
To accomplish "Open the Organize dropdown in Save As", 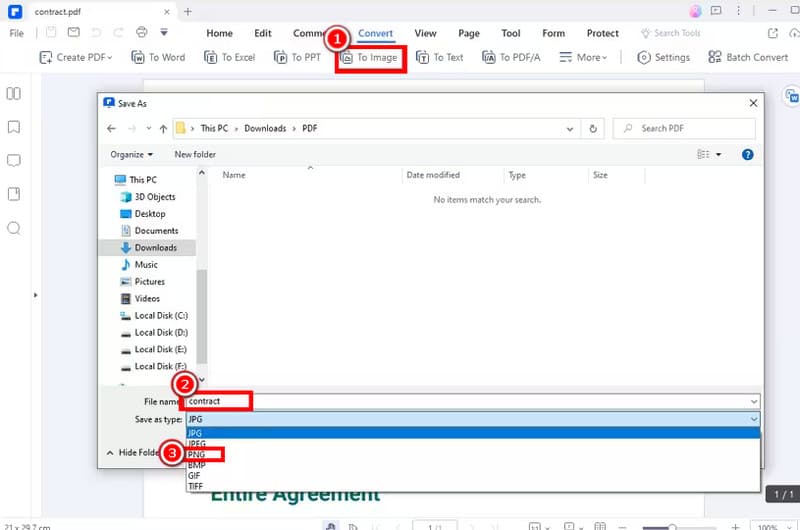I will [x=131, y=155].
